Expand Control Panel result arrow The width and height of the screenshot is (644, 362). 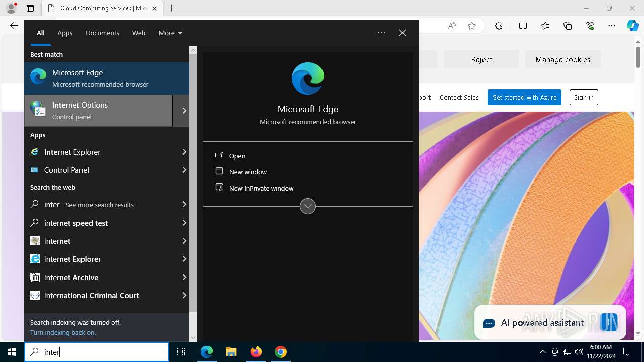point(184,170)
